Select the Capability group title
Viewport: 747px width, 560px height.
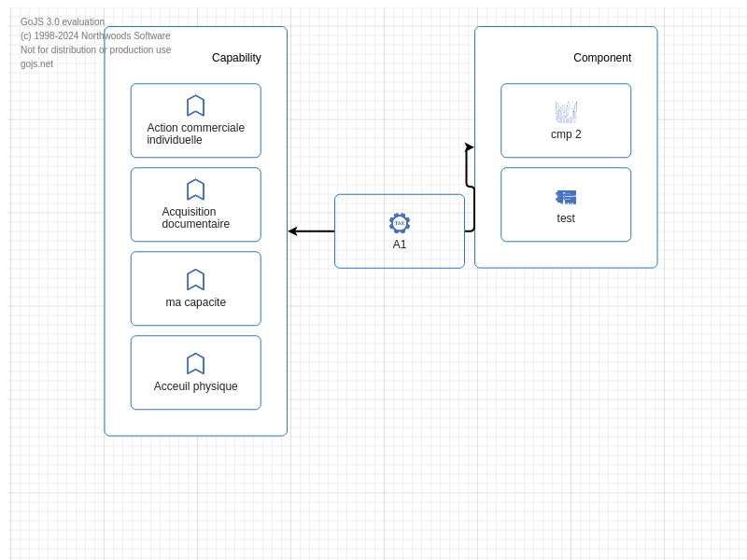pos(236,58)
